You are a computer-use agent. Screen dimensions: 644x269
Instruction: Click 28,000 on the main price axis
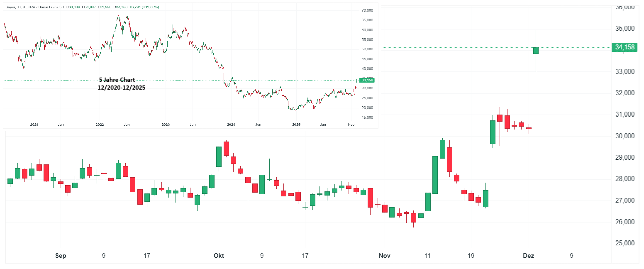pyautogui.click(x=624, y=179)
